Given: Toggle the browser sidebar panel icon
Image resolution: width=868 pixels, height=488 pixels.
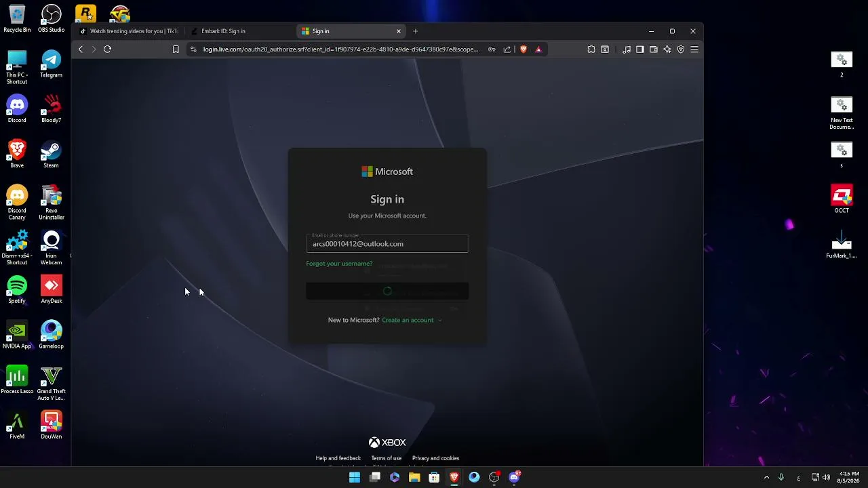Looking at the screenshot, I should (639, 49).
